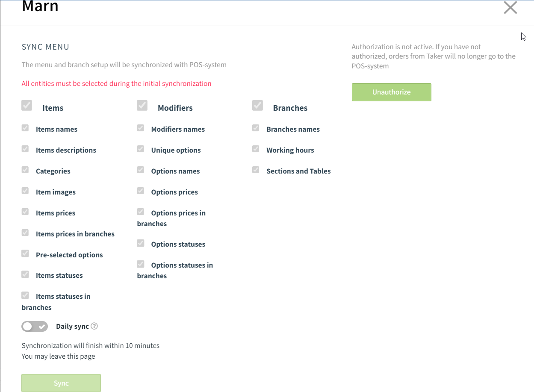The height and width of the screenshot is (392, 534).
Task: Click the Marn dialog title
Action: 40,6
